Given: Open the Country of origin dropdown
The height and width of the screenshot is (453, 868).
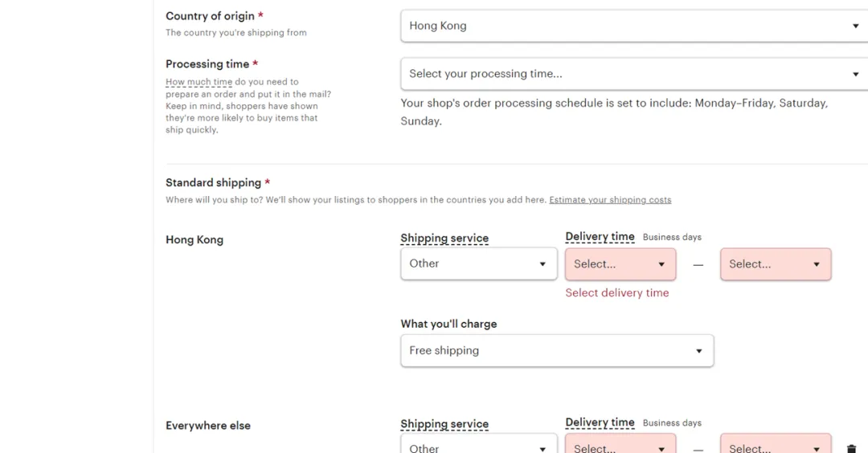Looking at the screenshot, I should 633,26.
